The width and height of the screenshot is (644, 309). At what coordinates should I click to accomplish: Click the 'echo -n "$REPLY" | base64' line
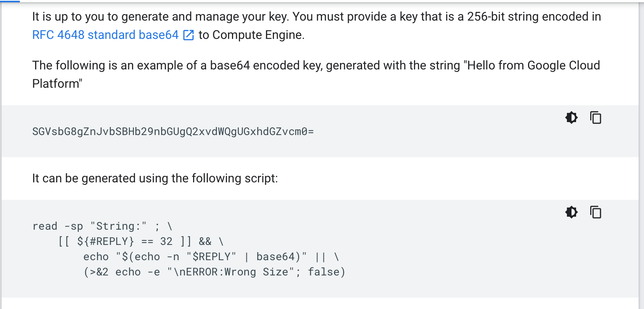(x=211, y=257)
